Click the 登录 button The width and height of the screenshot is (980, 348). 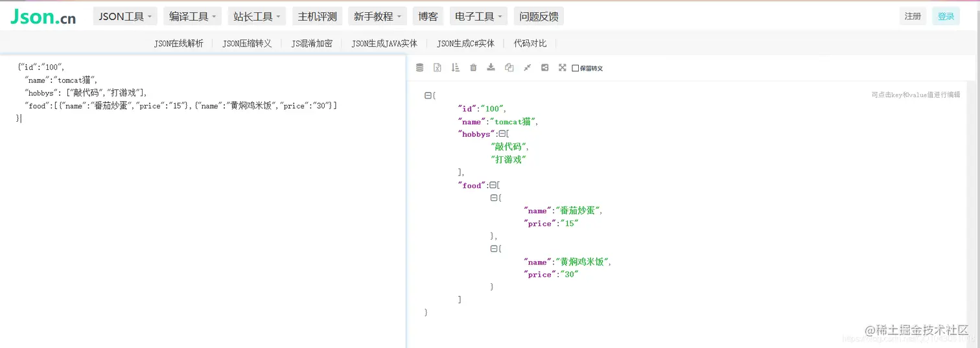pos(946,16)
